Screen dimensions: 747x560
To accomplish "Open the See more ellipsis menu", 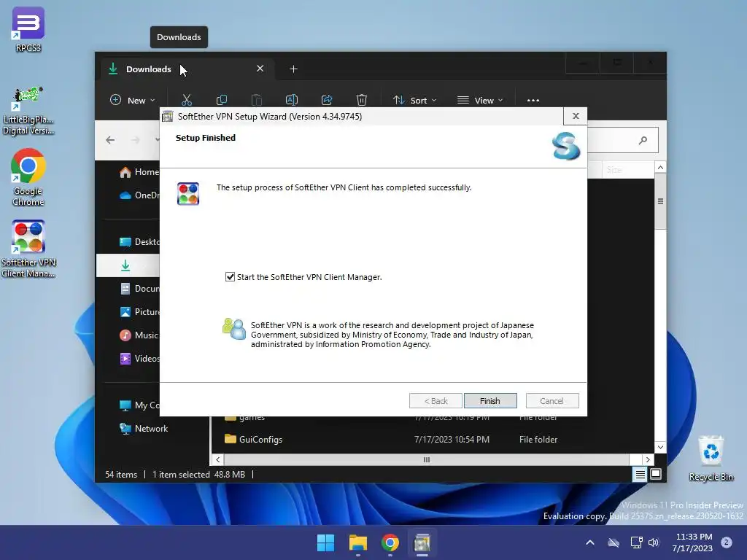I will tap(533, 101).
